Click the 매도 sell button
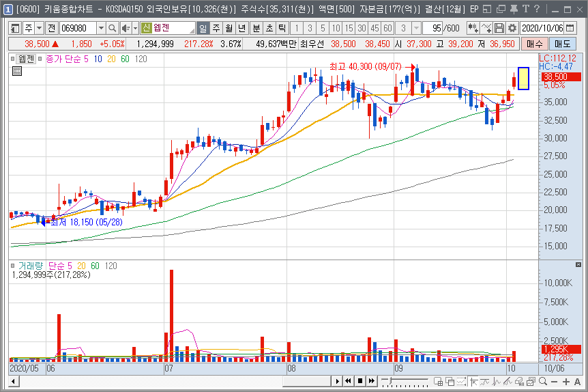The width and height of the screenshot is (588, 392). tap(562, 44)
